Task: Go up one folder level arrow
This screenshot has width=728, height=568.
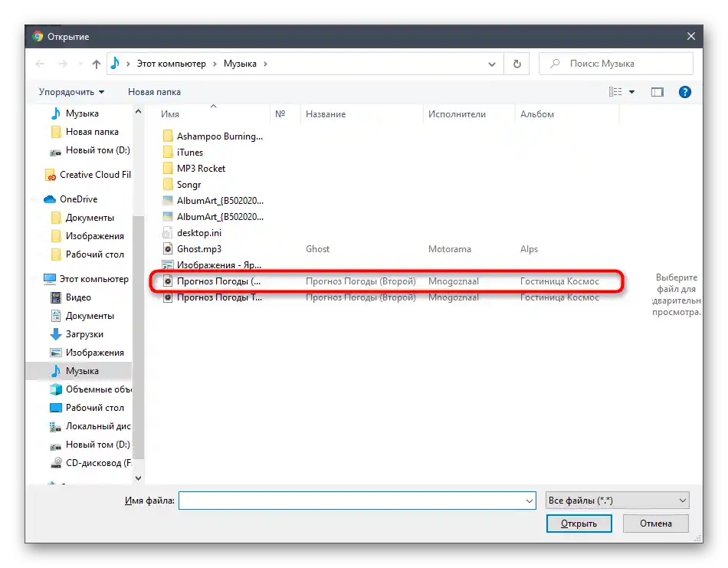Action: [x=96, y=64]
